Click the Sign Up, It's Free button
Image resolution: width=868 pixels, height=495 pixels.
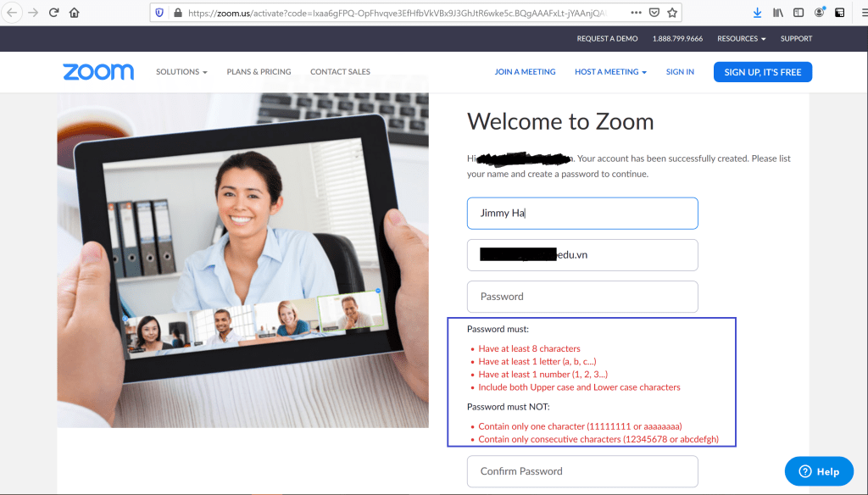point(762,72)
